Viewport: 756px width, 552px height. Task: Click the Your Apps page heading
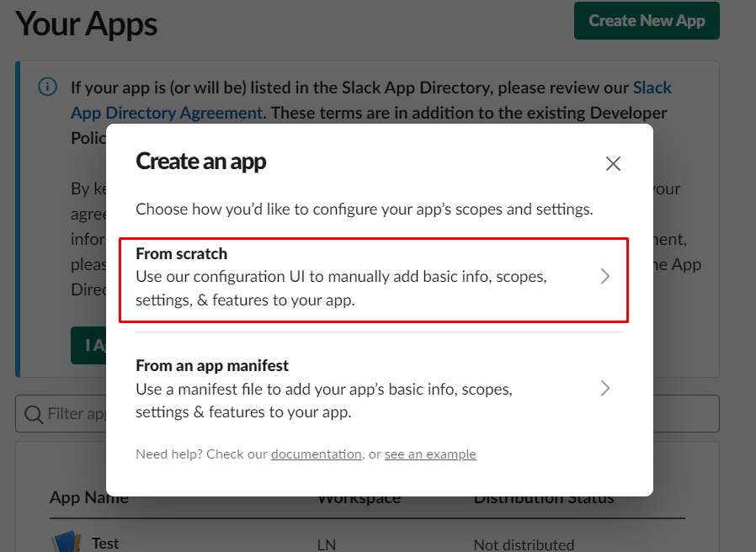87,24
